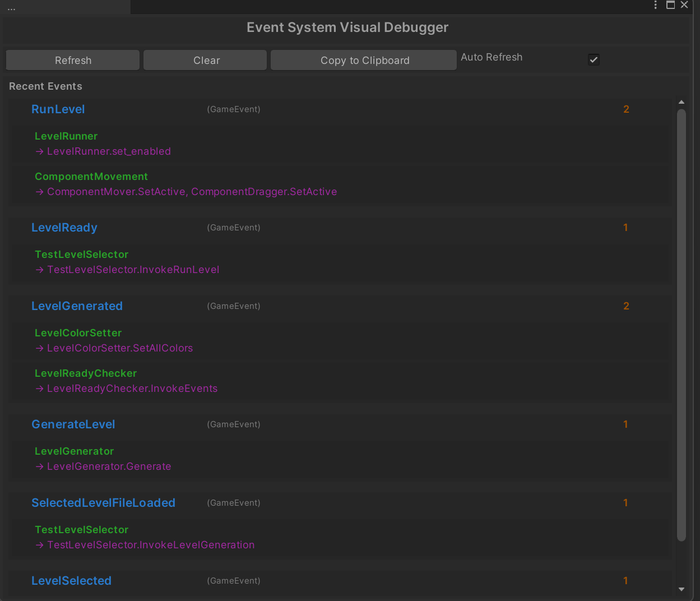Click the invocation count badge beside RunLevel
The width and height of the screenshot is (700, 601).
coord(626,109)
